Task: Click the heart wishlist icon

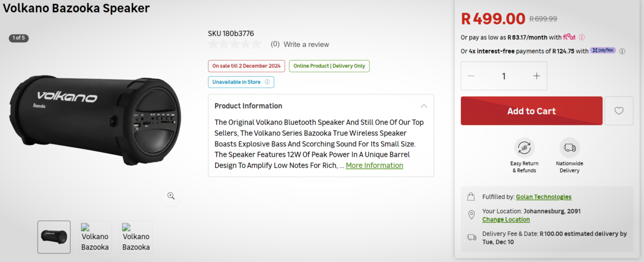Action: (619, 111)
